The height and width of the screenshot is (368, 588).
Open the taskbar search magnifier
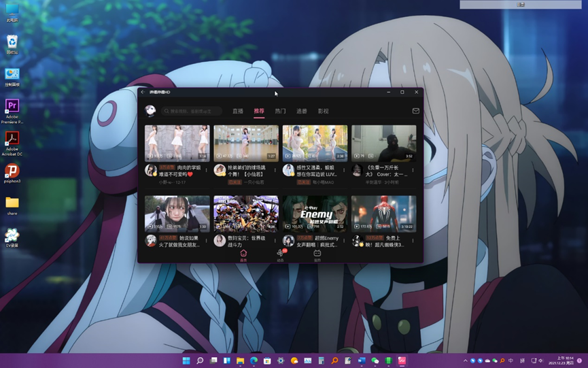(x=200, y=361)
